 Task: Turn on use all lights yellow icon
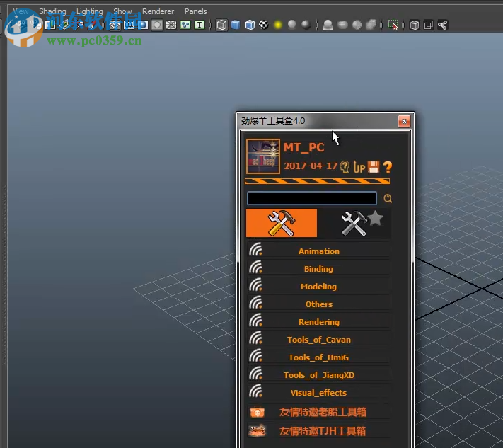278,25
